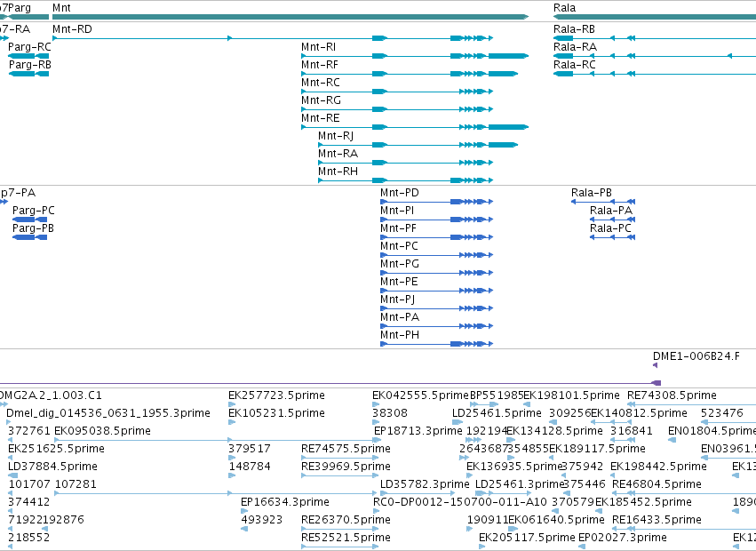The width and height of the screenshot is (756, 551).
Task: Click the DME1-006B24.F feature label
Action: (696, 356)
